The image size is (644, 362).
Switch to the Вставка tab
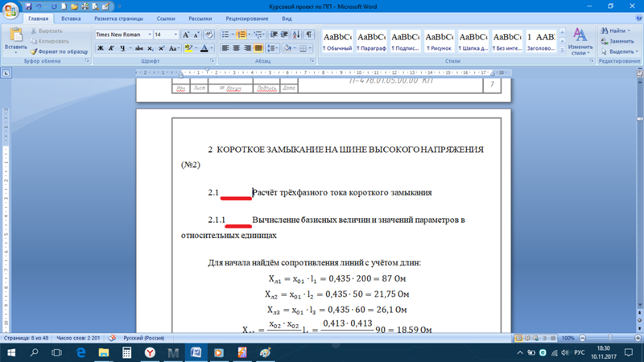click(71, 19)
